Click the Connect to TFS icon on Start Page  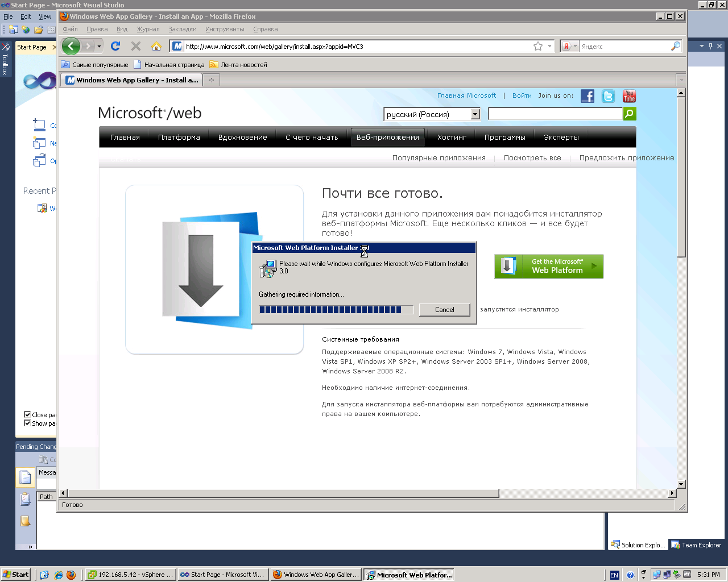pos(39,126)
